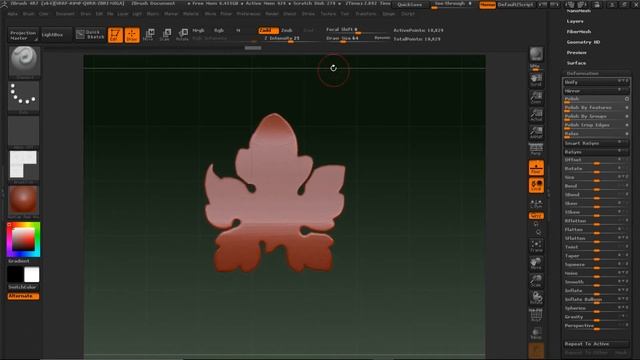Collapse the Deformation subpalette
The height and width of the screenshot is (360, 640).
(x=582, y=73)
